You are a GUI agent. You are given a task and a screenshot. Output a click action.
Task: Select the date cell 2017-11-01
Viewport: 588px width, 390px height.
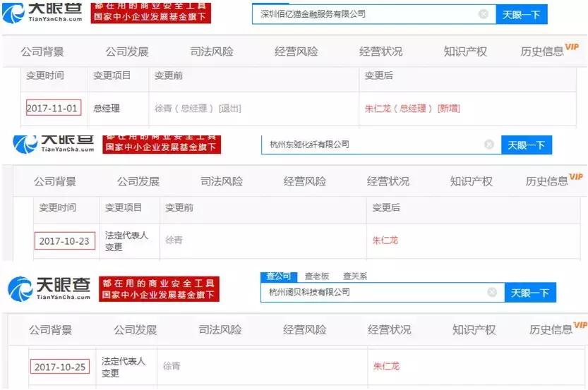[x=53, y=108]
